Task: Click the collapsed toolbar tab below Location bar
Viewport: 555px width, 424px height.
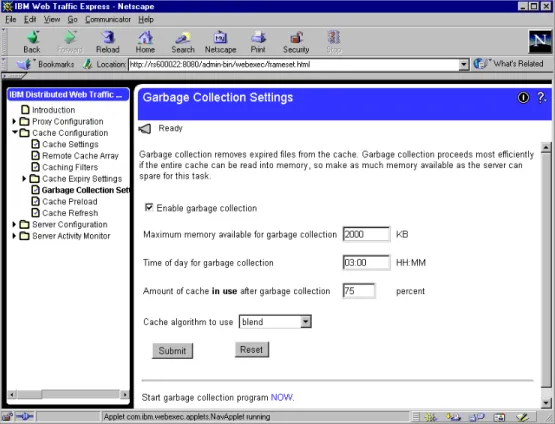Action: click(14, 76)
